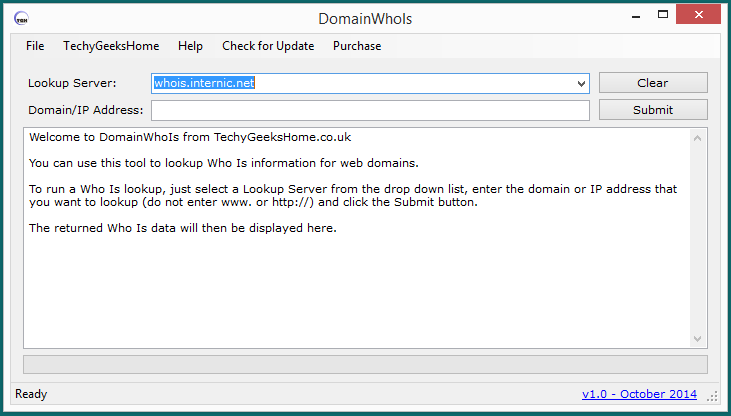The height and width of the screenshot is (416, 731).
Task: Click the progress bar below results
Action: pos(365,364)
